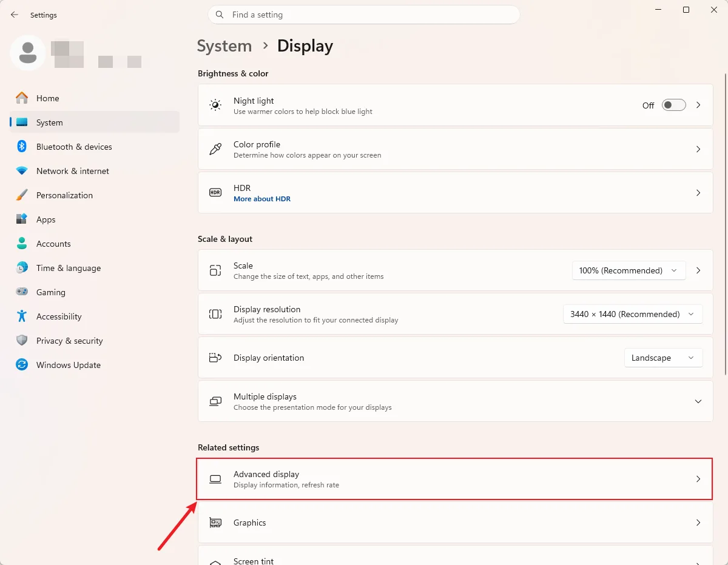Click the Apps icon in sidebar
This screenshot has height=565, width=728.
point(22,219)
